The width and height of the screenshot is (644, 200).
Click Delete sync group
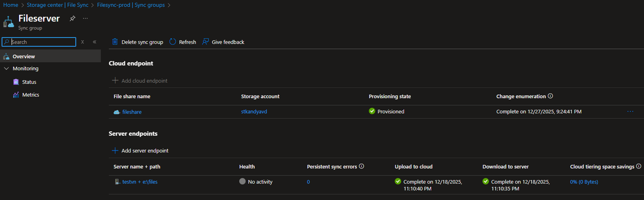(137, 42)
